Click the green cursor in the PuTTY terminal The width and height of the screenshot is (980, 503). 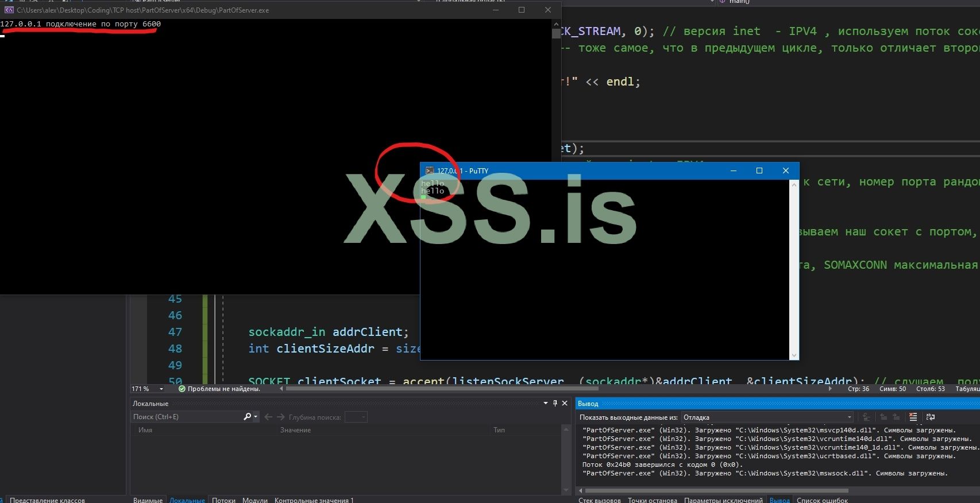click(423, 197)
